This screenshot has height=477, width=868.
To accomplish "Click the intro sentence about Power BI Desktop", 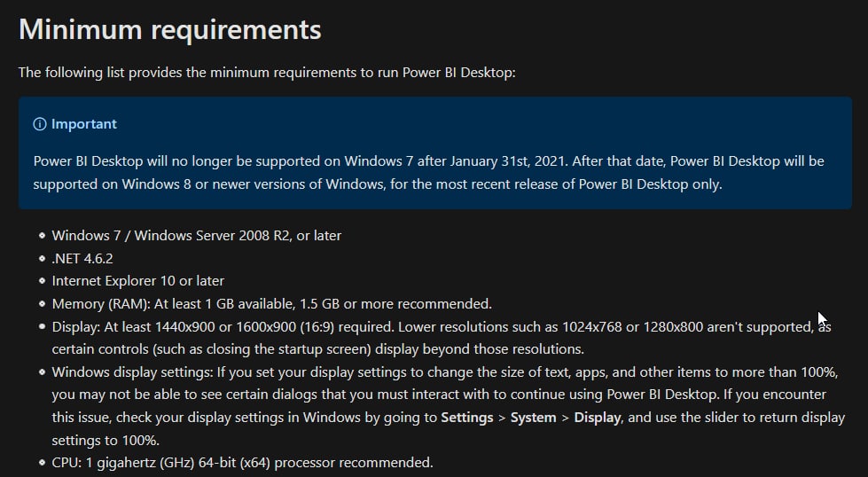I will 267,73.
